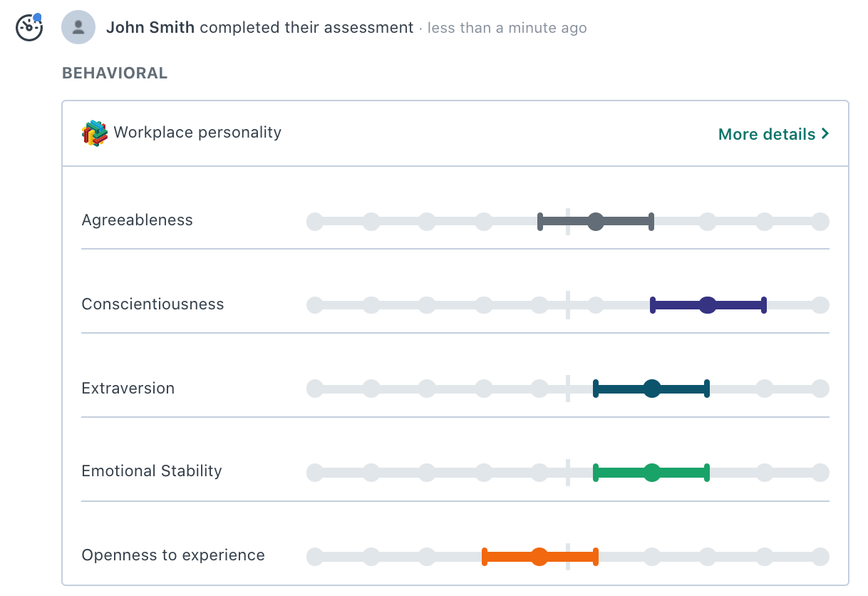
Task: Select the BEHAVIORAL section header
Action: click(x=115, y=72)
